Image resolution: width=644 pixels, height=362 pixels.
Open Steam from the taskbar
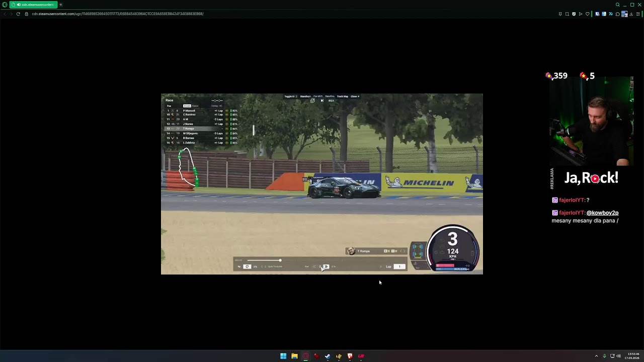[x=328, y=356]
